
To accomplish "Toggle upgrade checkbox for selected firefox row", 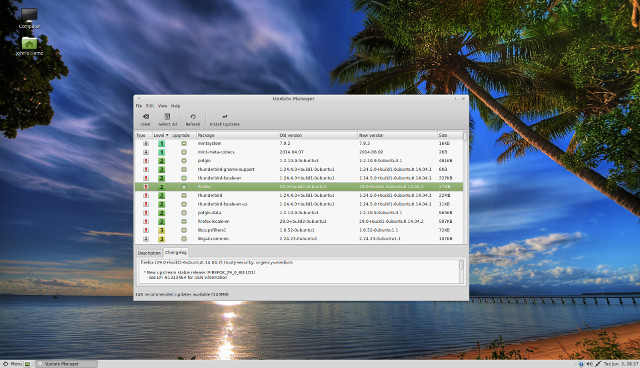I will [184, 187].
